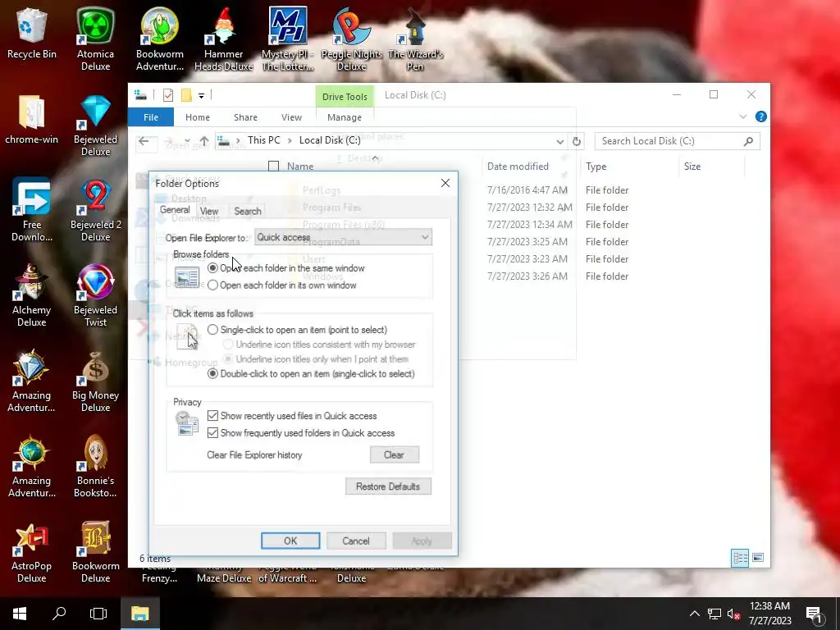
Task: Expand the ribbon chevron in Explorer
Action: click(x=743, y=116)
